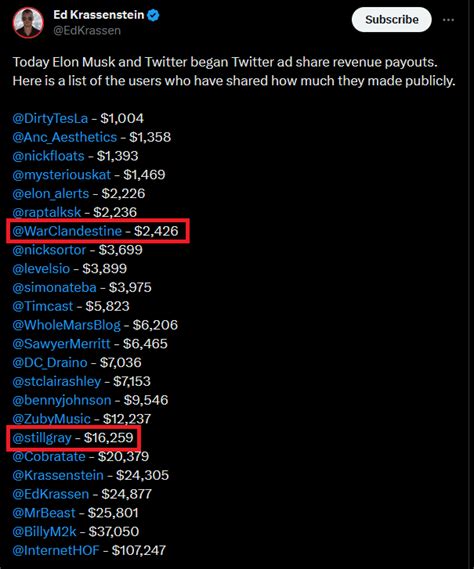Open the @bennyjohnson mention
The width and height of the screenshot is (474, 569).
62,400
